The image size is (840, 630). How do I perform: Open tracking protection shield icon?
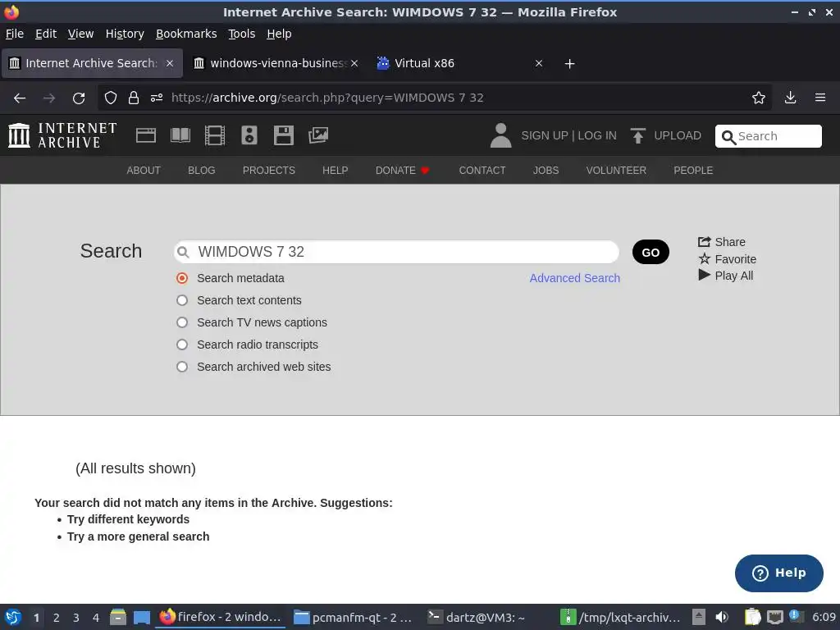[x=111, y=98]
